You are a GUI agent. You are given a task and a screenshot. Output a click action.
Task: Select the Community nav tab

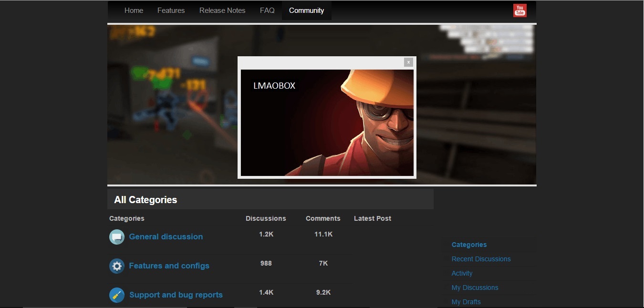(306, 10)
